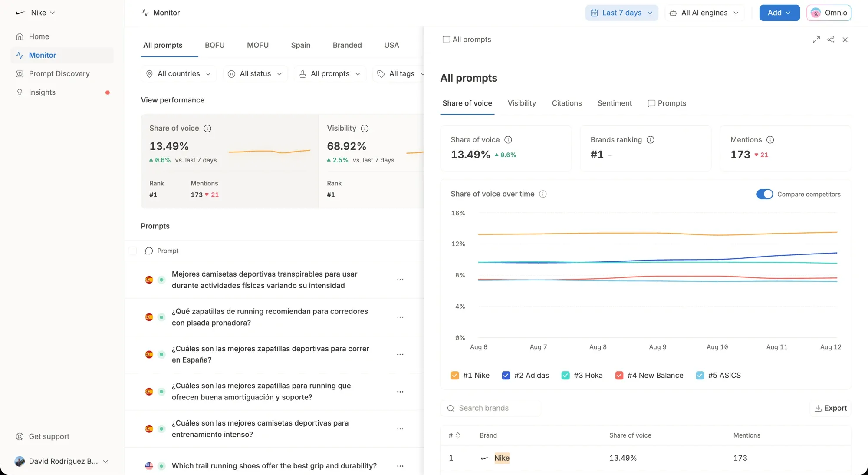Click the Export button
Screen dimensions: 868x475
pos(830,409)
